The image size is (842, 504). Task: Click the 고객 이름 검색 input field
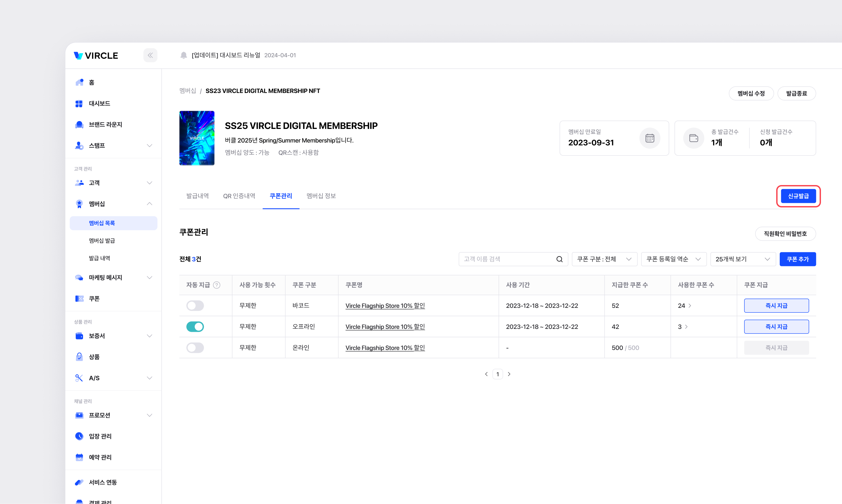tap(506, 259)
